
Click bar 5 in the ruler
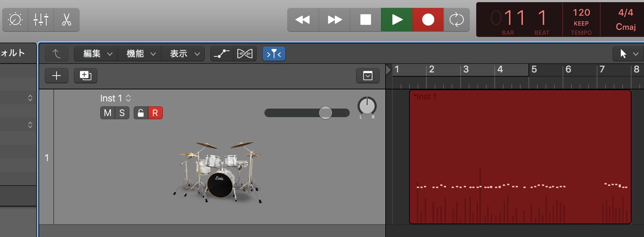pyautogui.click(x=534, y=69)
